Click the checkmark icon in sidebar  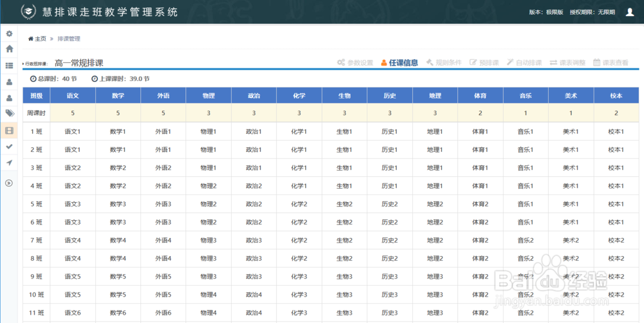(9, 146)
